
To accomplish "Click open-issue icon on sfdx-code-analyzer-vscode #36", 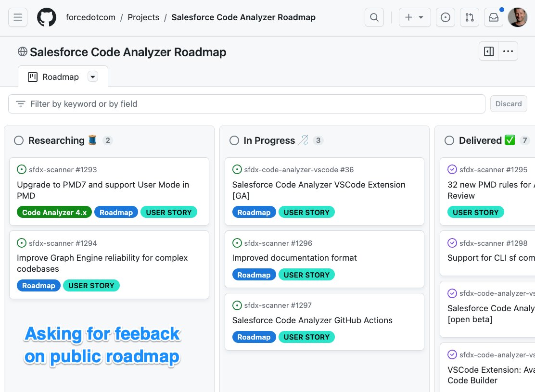I will [237, 169].
